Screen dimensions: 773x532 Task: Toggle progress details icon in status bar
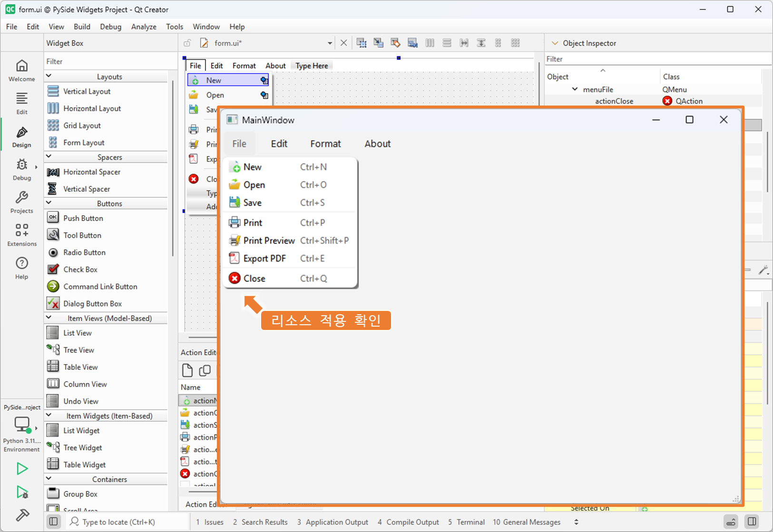731,522
